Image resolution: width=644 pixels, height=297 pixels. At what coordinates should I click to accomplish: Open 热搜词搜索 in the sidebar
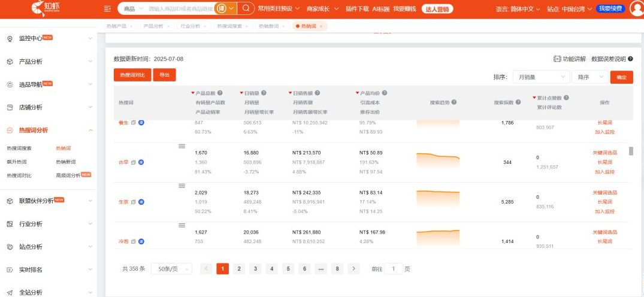click(x=19, y=148)
